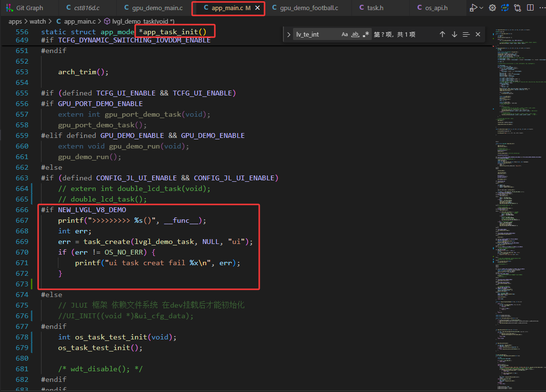546x392 pixels.
Task: Close the find widget
Action: pos(478,34)
